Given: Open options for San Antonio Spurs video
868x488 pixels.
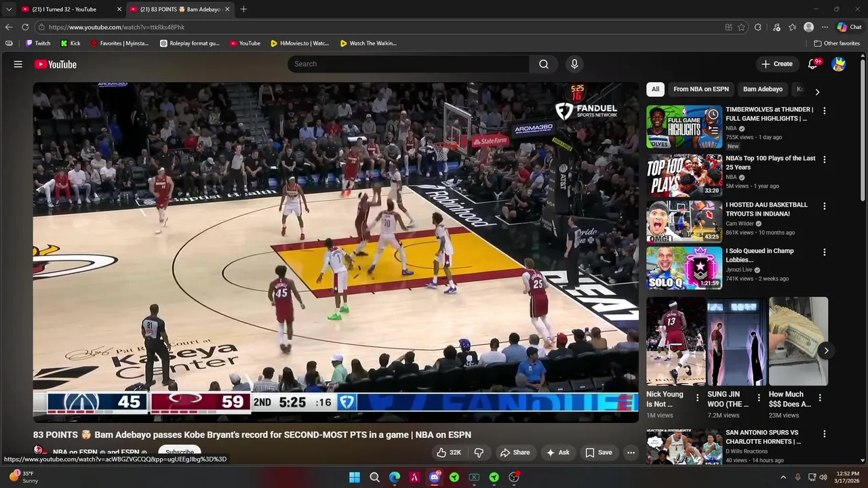Looking at the screenshot, I should 825,434.
